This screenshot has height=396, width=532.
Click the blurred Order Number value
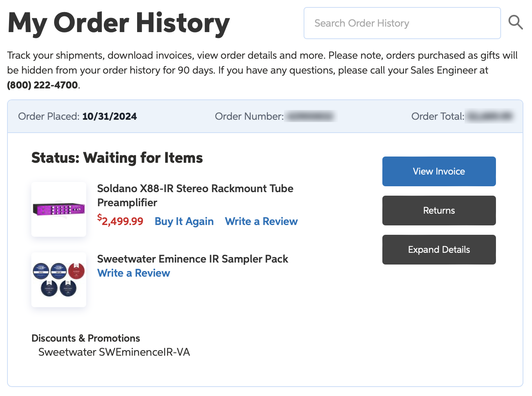tap(310, 116)
